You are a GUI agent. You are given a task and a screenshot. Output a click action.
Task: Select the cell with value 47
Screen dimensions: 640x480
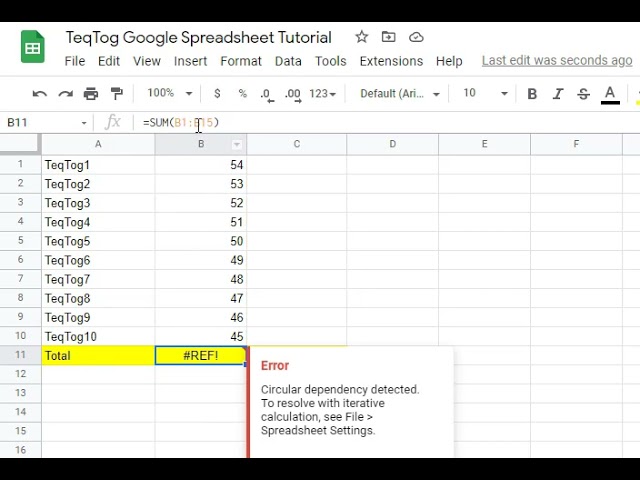[201, 298]
